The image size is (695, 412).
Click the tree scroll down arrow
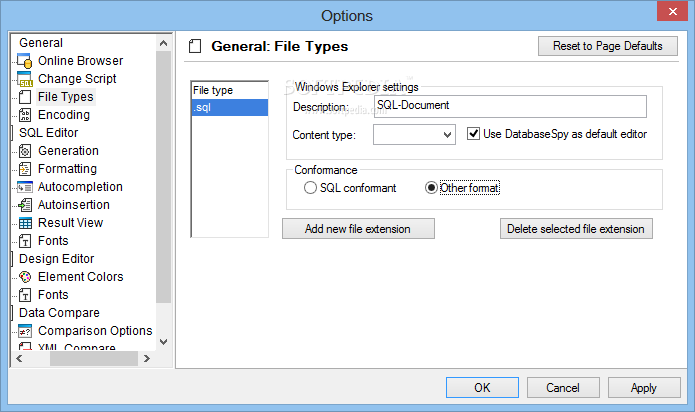click(x=163, y=342)
